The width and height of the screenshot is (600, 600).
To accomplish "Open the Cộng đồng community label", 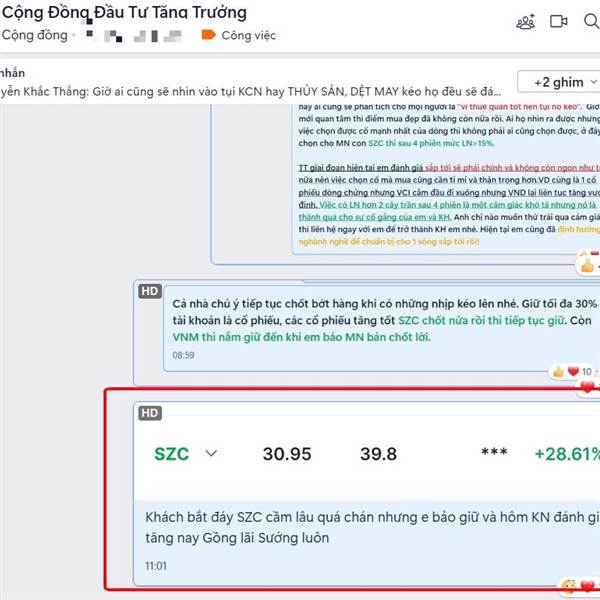I will click(x=34, y=35).
